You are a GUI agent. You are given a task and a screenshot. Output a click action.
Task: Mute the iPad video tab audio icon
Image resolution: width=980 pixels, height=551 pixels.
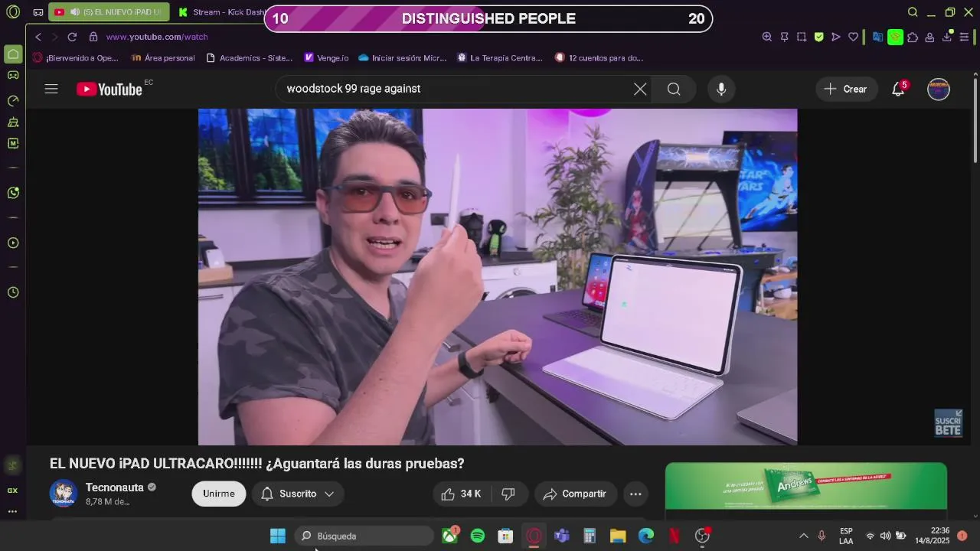pos(74,12)
